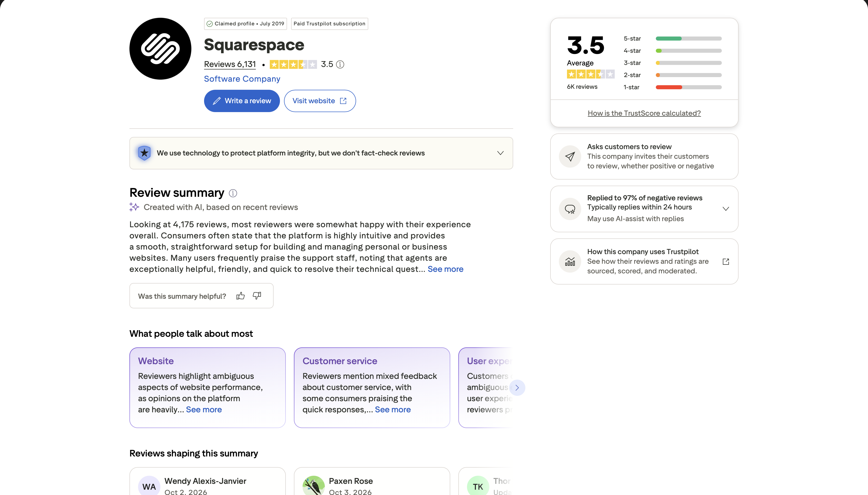Open Wendy Alexis-Janvier's review card
The width and height of the screenshot is (868, 495).
[207, 481]
